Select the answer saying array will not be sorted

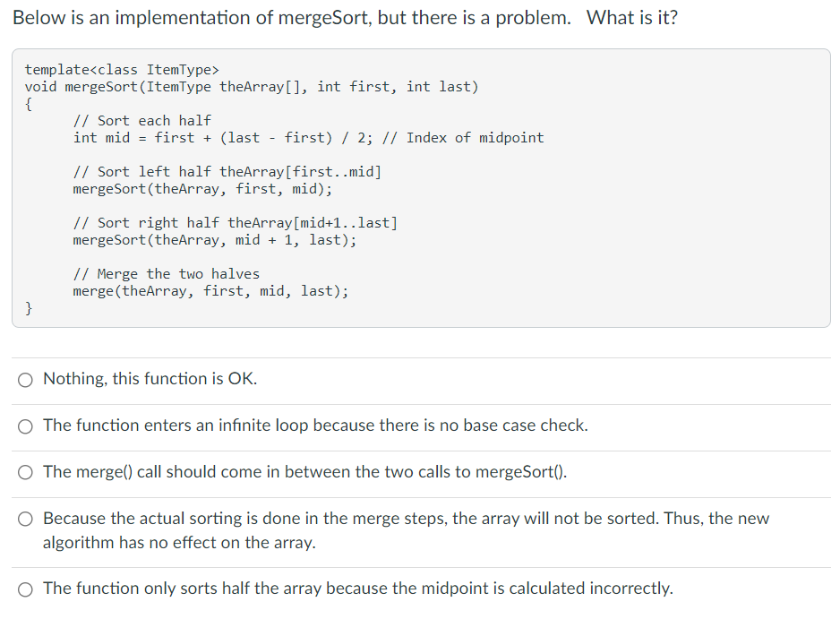click(26, 519)
